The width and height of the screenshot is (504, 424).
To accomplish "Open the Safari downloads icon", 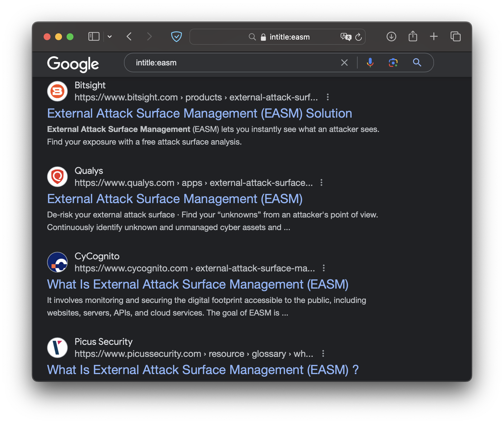I will (x=391, y=37).
